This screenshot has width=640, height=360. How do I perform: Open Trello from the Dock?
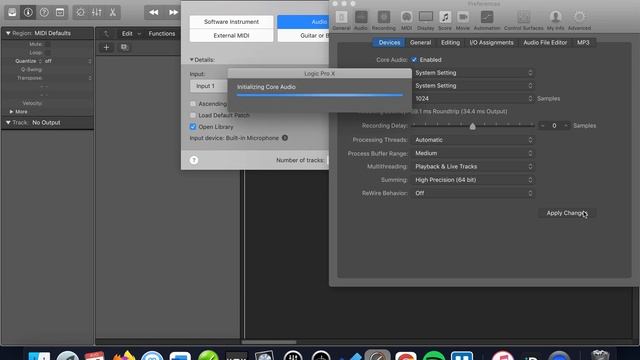[462, 356]
